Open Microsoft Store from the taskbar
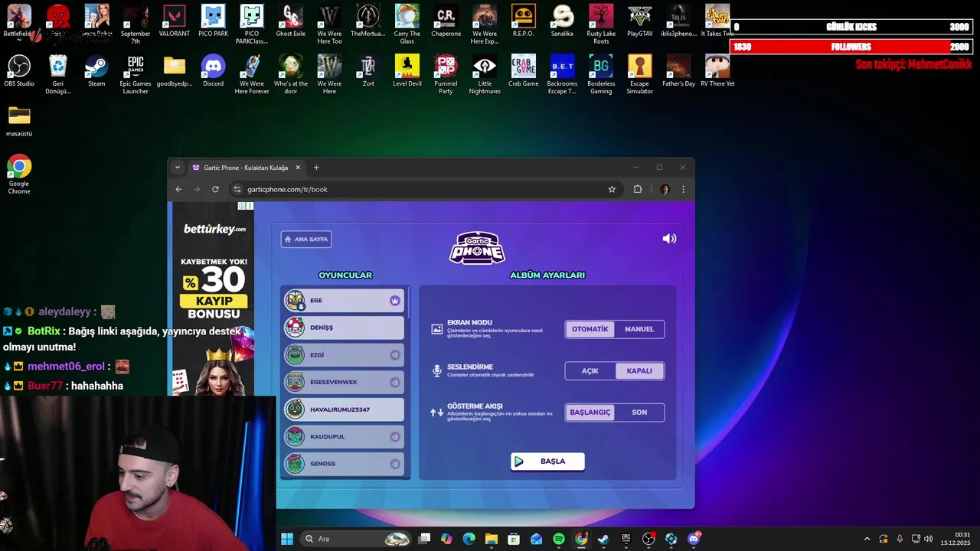Viewport: 980px width, 551px height. click(514, 539)
